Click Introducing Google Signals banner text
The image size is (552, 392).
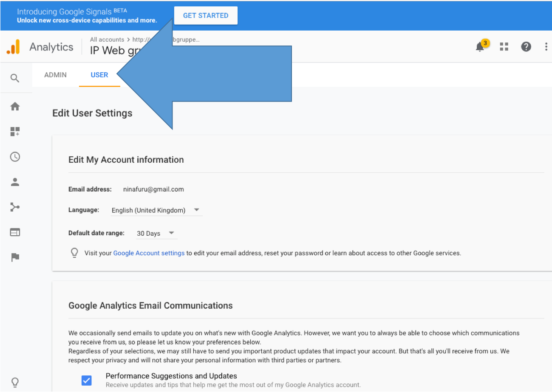[72, 11]
